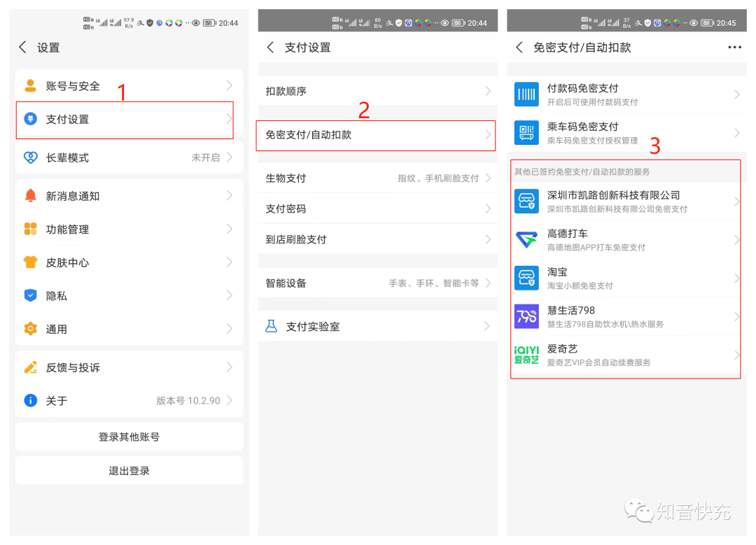Tap 新消息通知 bell icon

[30, 196]
